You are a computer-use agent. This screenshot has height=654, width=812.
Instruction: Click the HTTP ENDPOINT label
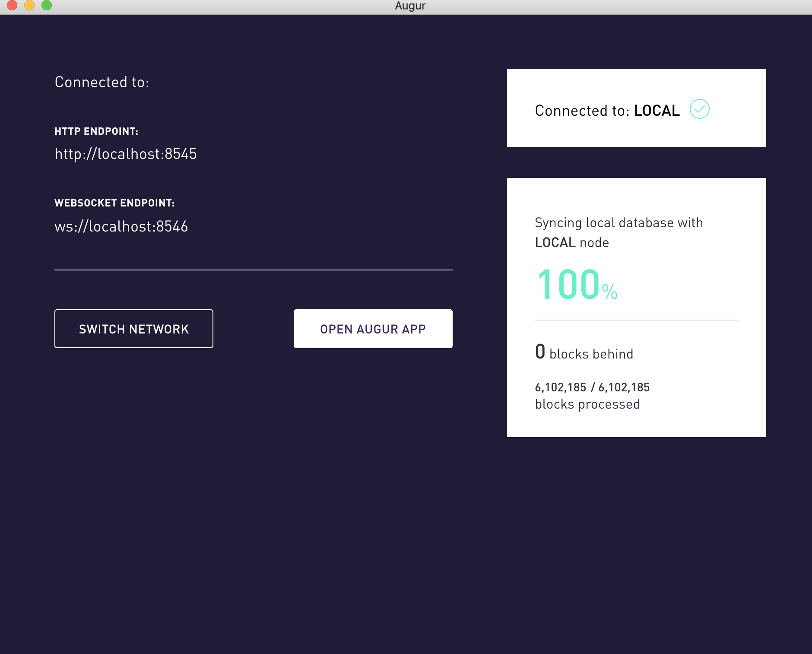pos(96,131)
